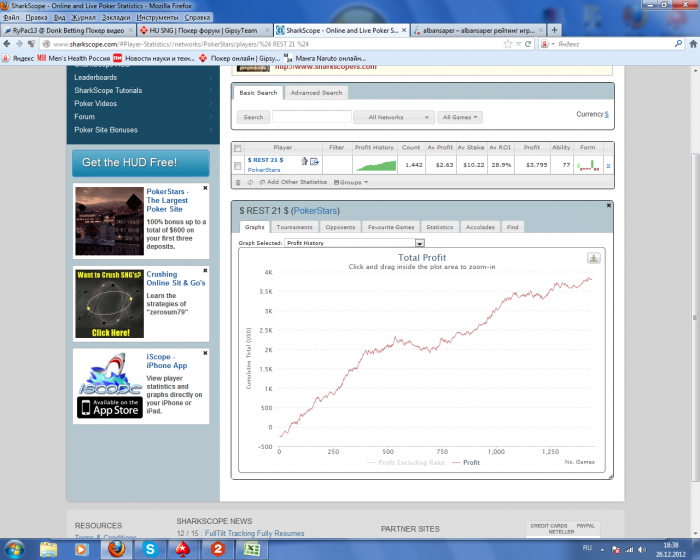Open the Windows Start menu
700x560 pixels.
click(14, 549)
